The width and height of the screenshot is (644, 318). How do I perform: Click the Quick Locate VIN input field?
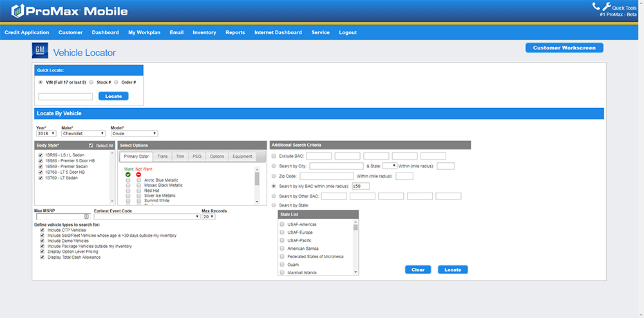tap(66, 97)
